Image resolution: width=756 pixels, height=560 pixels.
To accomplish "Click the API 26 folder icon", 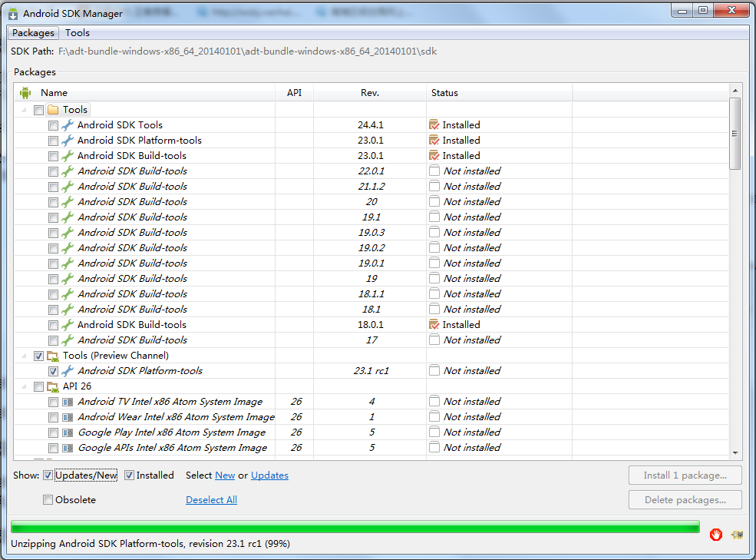I will click(x=53, y=386).
